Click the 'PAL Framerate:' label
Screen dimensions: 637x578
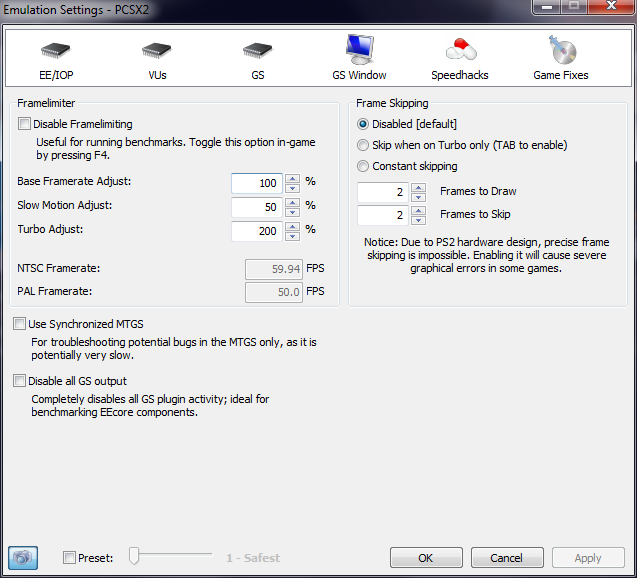(55, 291)
